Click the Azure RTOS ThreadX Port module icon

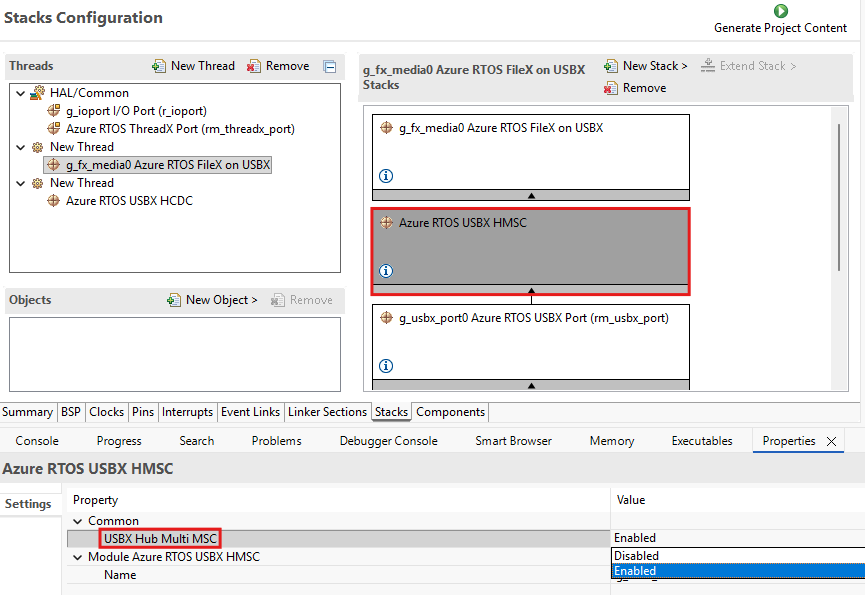54,128
